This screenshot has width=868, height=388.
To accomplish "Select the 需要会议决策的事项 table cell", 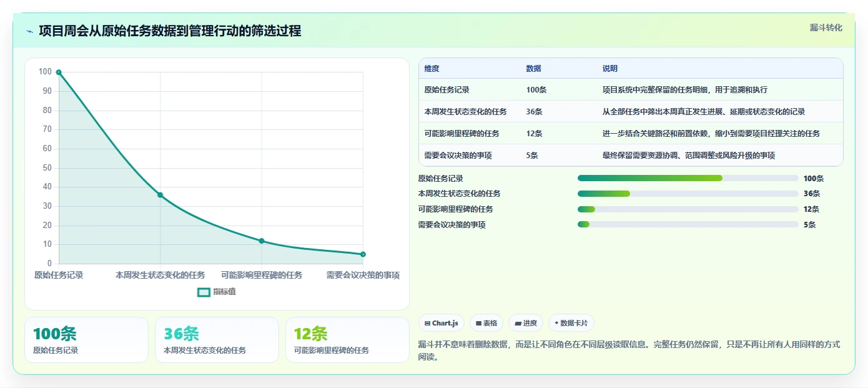I will tap(458, 156).
